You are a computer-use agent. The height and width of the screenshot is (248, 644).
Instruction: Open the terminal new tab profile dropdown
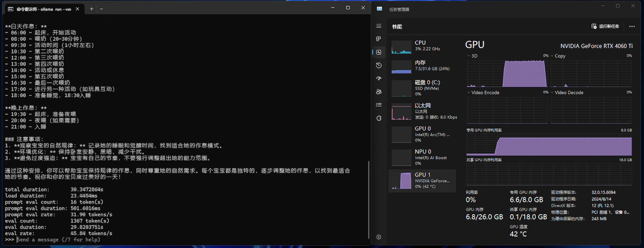pos(101,9)
